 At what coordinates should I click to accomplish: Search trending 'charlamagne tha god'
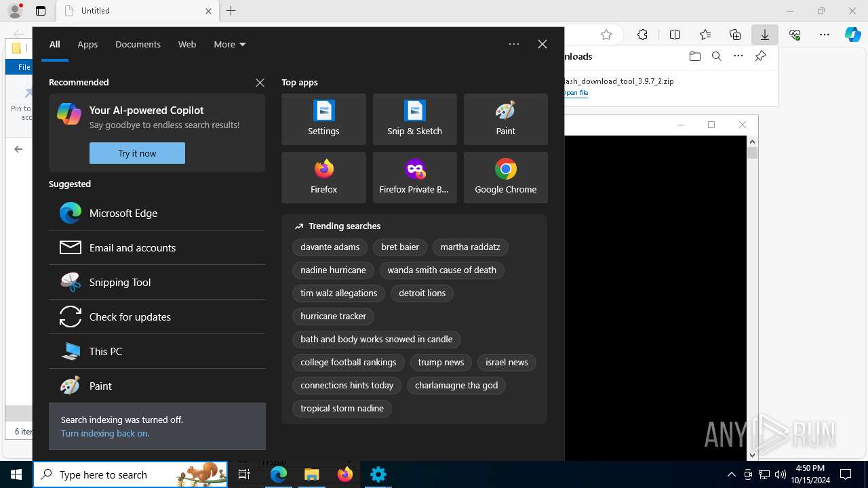point(456,386)
